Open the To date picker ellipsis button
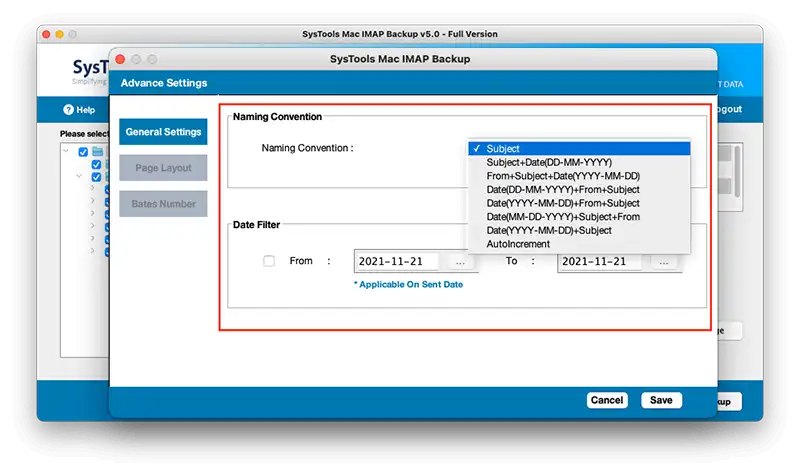Image resolution: width=800 pixels, height=470 pixels. pyautogui.click(x=663, y=262)
